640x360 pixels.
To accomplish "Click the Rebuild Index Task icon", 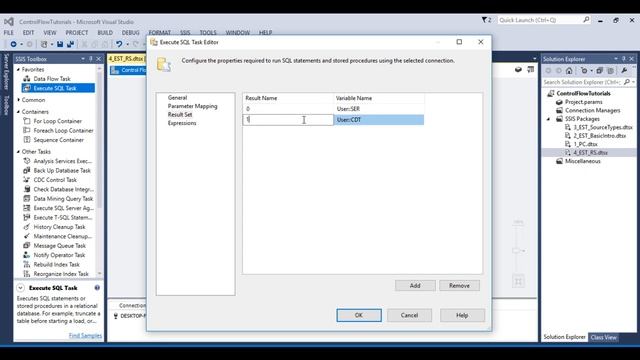I will tap(27, 264).
